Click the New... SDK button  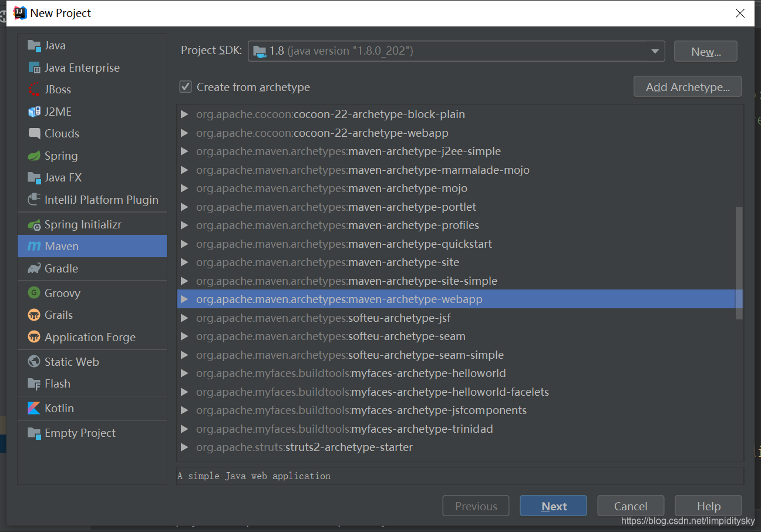706,51
